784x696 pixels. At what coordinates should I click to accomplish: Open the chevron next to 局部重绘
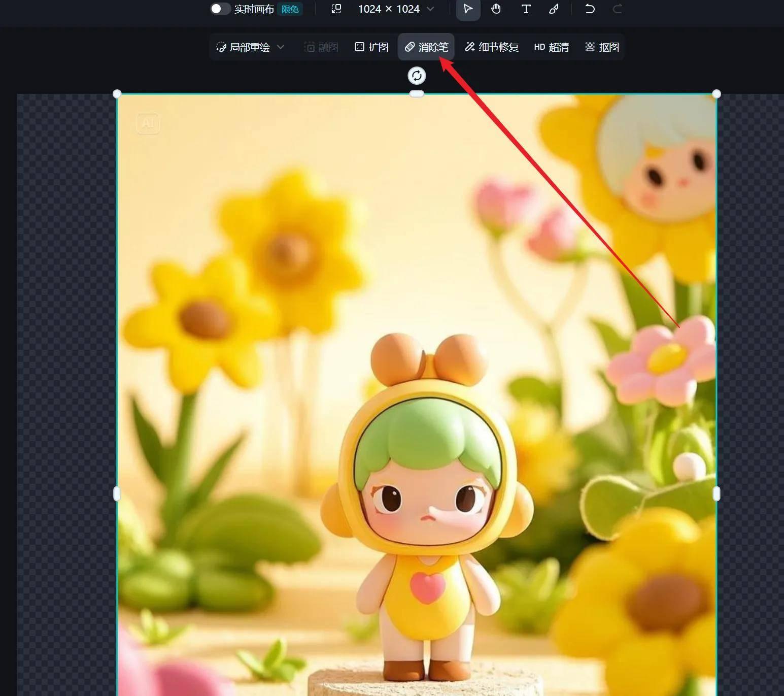281,47
